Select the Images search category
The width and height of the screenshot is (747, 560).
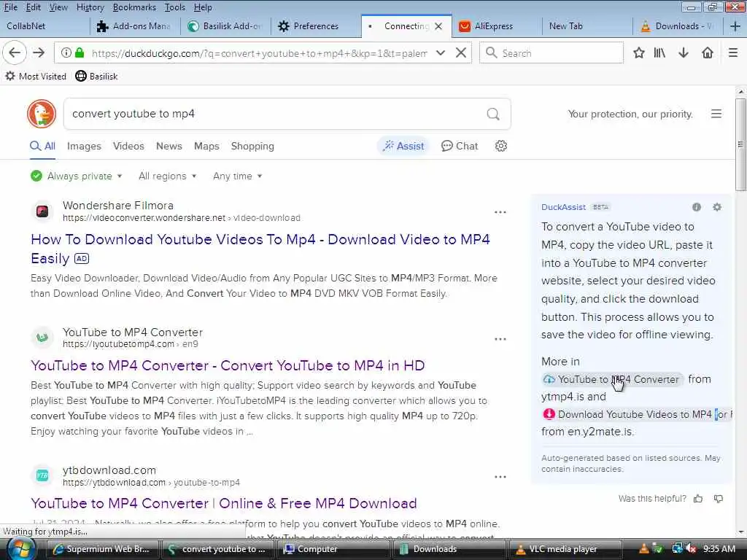pyautogui.click(x=84, y=146)
